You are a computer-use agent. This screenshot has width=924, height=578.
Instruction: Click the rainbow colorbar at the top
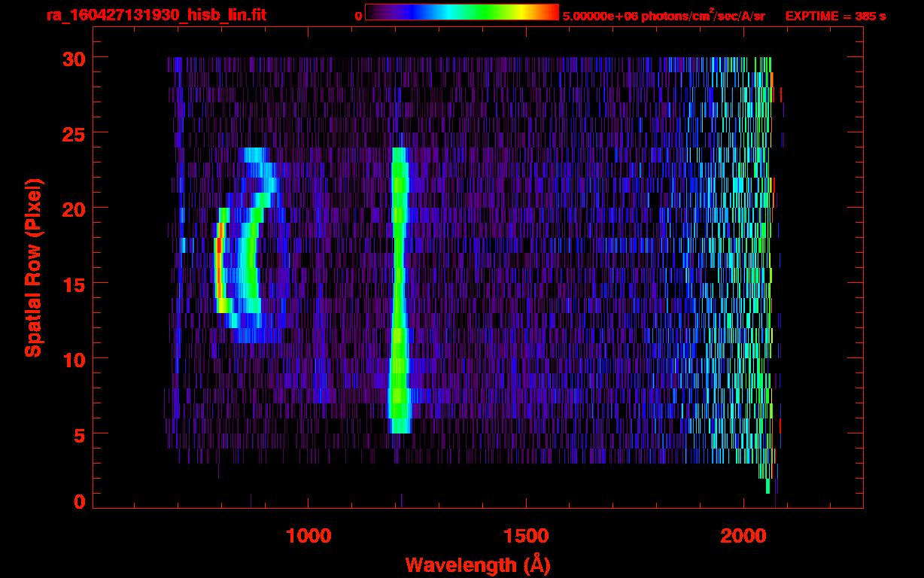tap(461, 12)
